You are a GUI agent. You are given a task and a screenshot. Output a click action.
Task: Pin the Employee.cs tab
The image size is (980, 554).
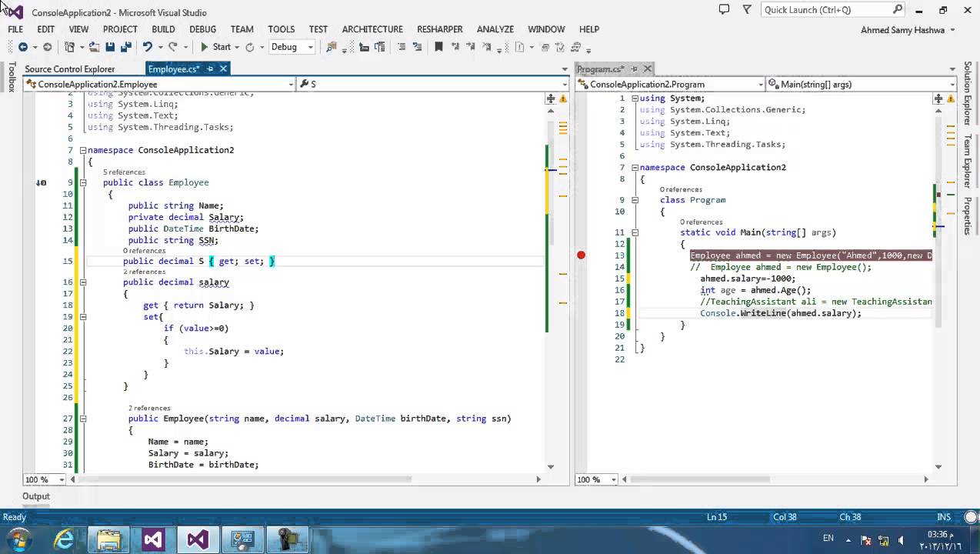pyautogui.click(x=210, y=69)
